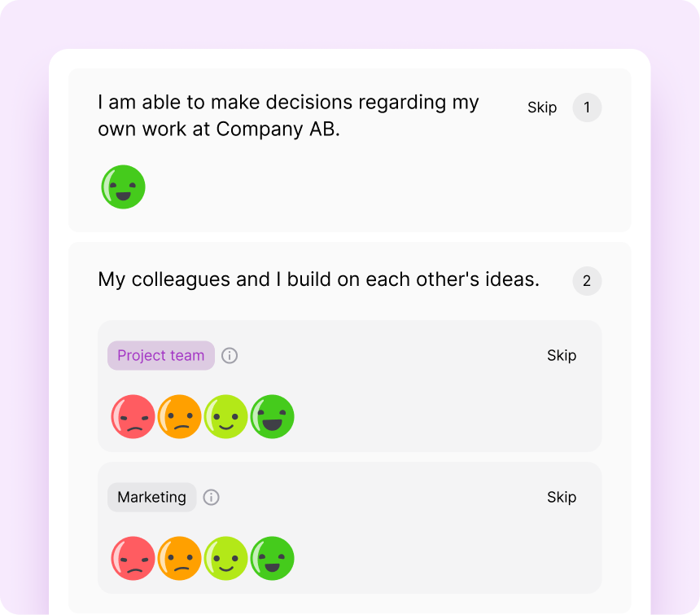The height and width of the screenshot is (615, 700).
Task: Select the lime smiley face for Project team
Action: tap(225, 417)
